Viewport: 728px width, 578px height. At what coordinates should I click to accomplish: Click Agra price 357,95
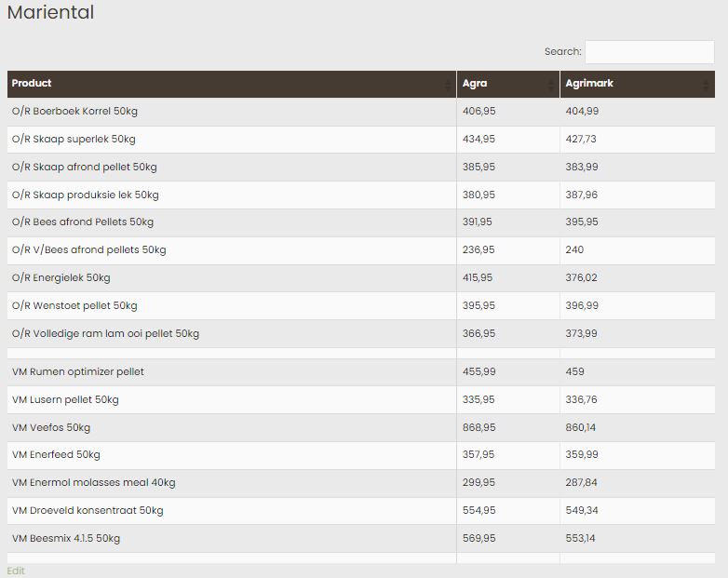[479, 454]
